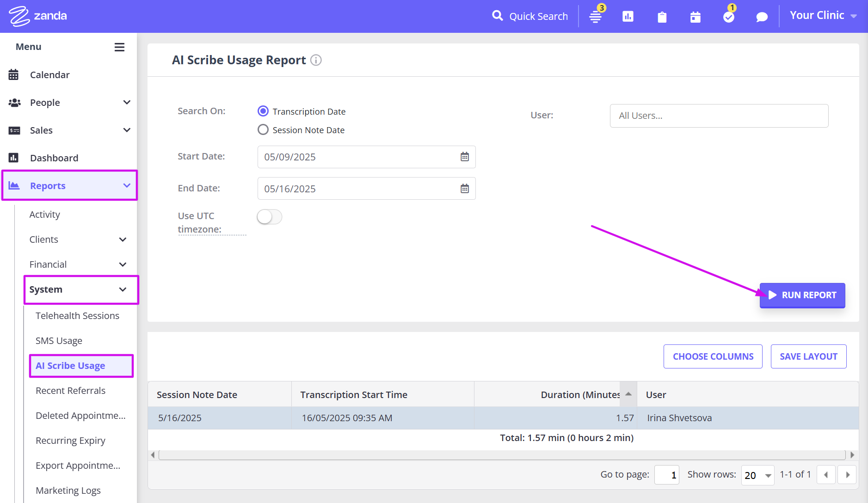868x503 pixels.
Task: Click the RUN REPORT button
Action: (x=802, y=295)
